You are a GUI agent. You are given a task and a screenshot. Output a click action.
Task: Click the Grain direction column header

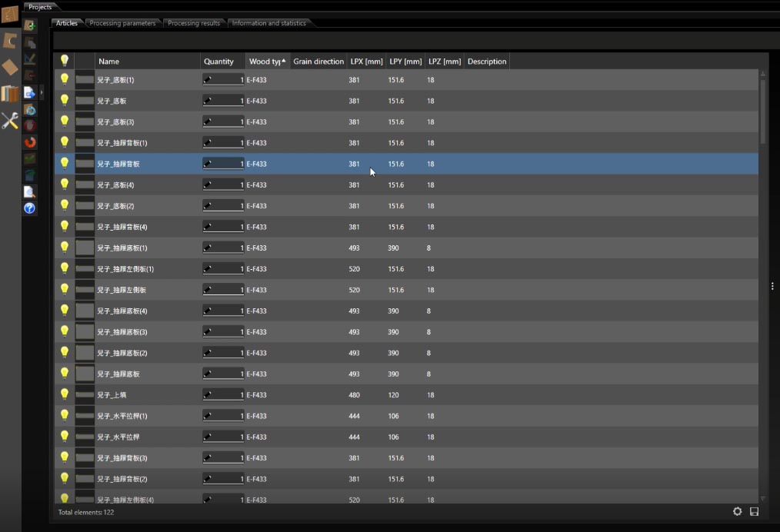tap(318, 62)
